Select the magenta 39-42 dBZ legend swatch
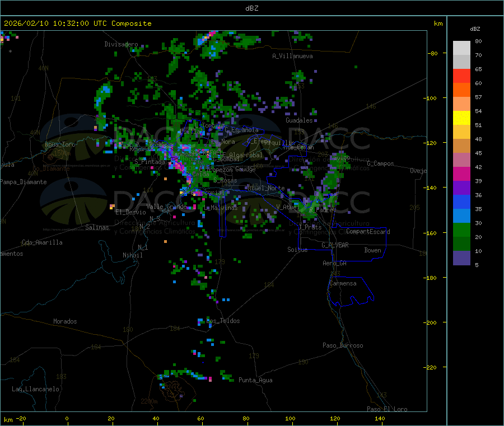 pos(461,174)
